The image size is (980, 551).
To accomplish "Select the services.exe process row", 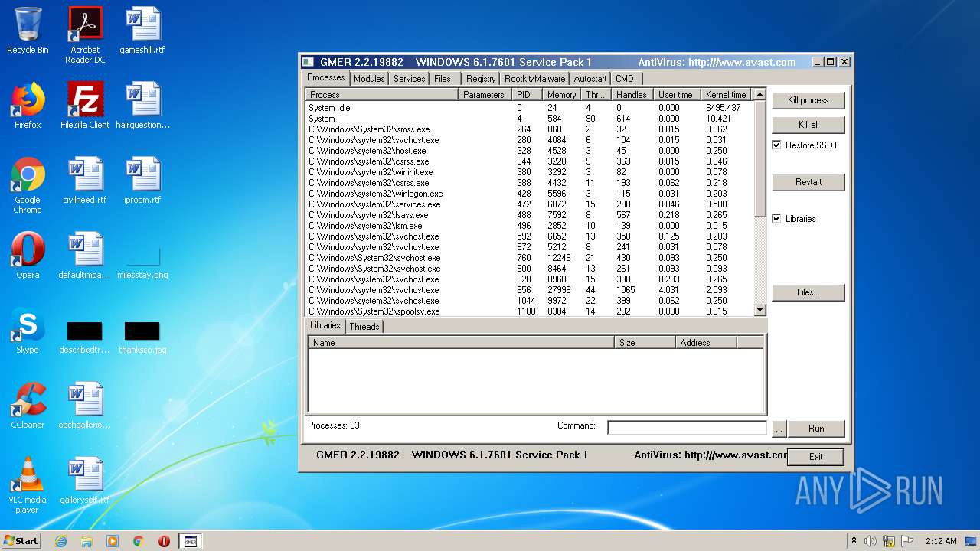I will tap(529, 204).
